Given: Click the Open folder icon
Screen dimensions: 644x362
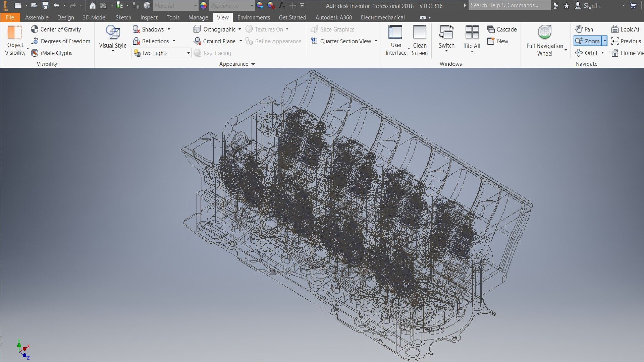Looking at the screenshot, I should 34,5.
